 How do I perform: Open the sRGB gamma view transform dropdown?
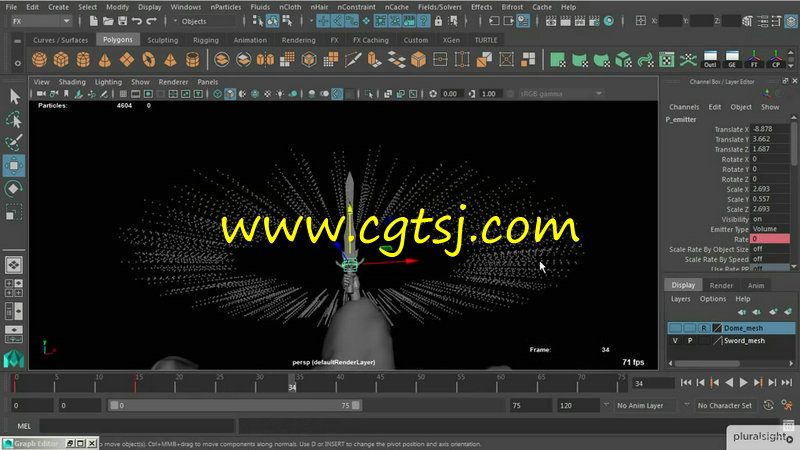[x=561, y=94]
